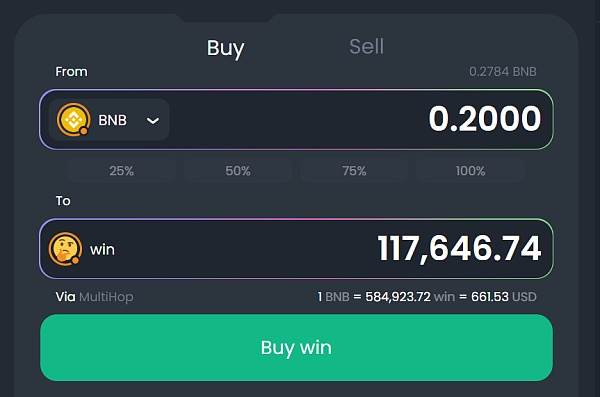Click the 661.53 USD price value
Image resolution: width=600 pixels, height=397 pixels.
coord(504,297)
